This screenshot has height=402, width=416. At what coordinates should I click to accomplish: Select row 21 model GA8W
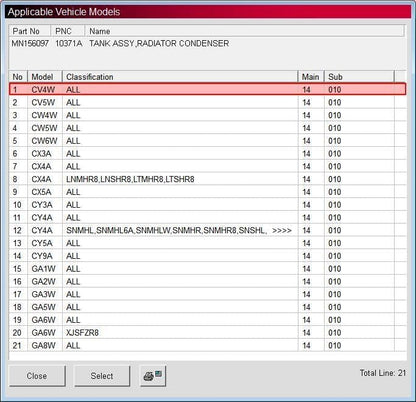coord(207,345)
